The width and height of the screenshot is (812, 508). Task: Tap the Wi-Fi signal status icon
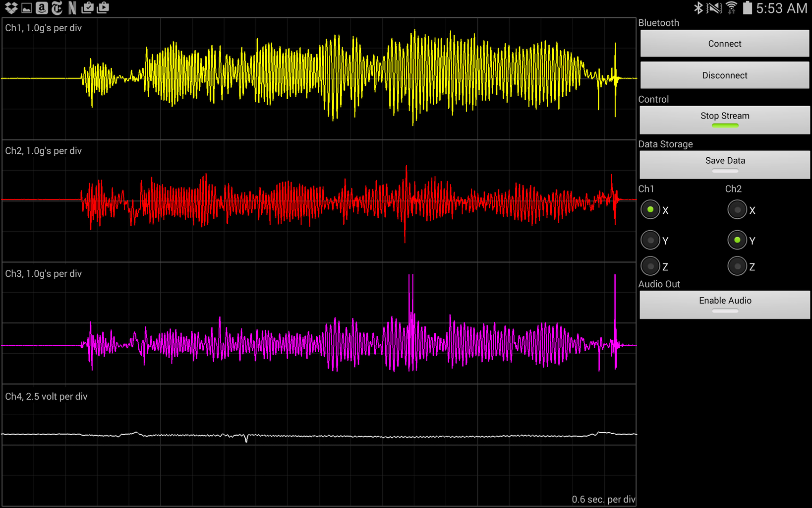coord(731,7)
